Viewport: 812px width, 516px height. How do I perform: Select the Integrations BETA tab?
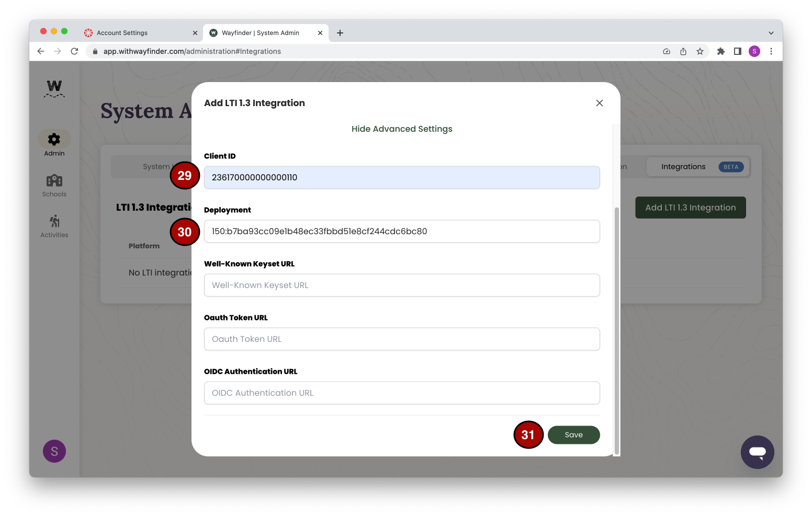698,167
